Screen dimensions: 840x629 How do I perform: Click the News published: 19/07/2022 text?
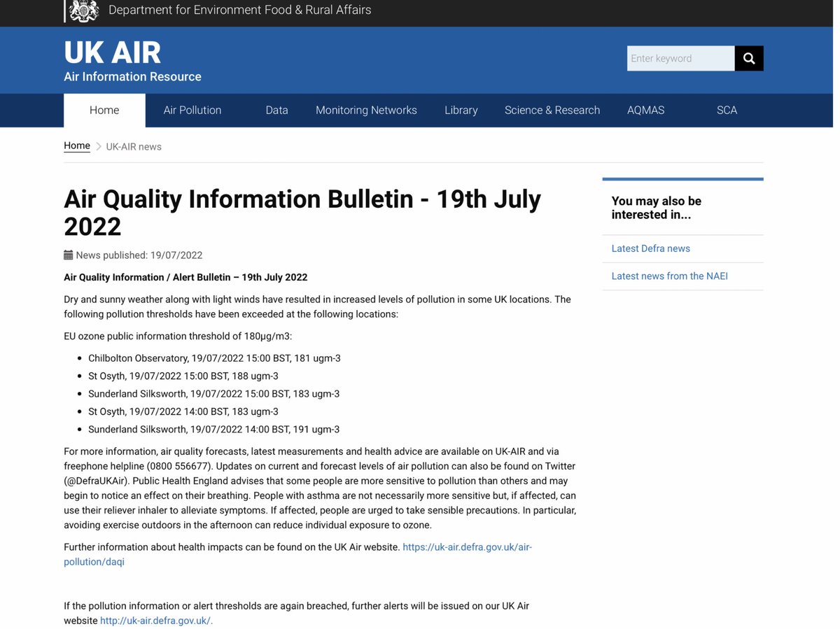click(139, 255)
